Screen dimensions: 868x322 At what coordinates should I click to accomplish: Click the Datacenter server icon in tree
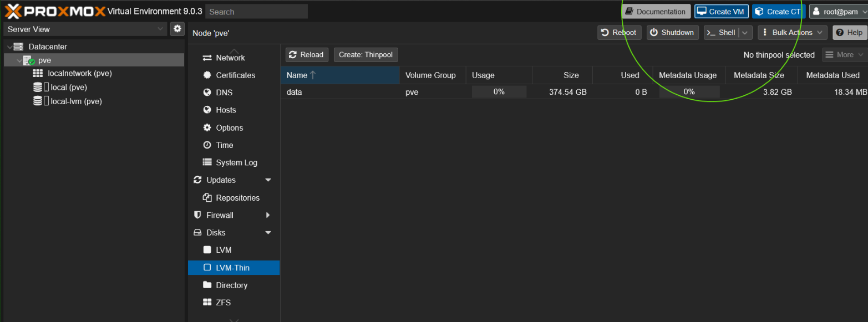pos(19,47)
